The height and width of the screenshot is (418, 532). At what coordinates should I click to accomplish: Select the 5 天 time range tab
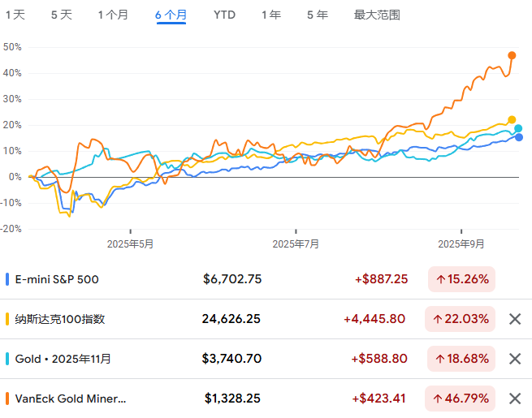click(61, 15)
